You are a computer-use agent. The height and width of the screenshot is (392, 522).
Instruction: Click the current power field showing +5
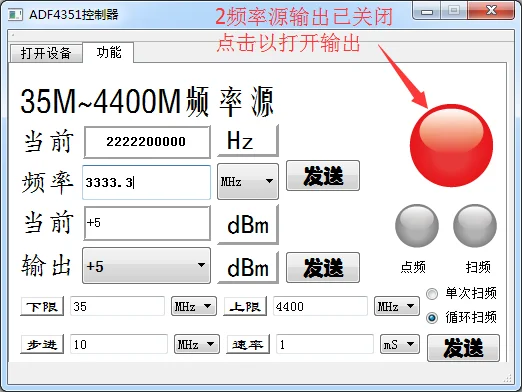147,223
